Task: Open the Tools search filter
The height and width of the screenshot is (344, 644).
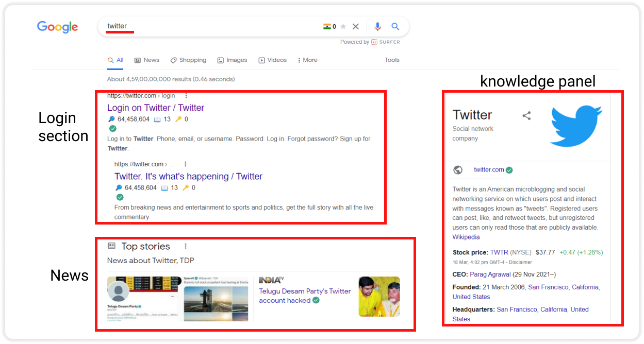Action: 392,60
